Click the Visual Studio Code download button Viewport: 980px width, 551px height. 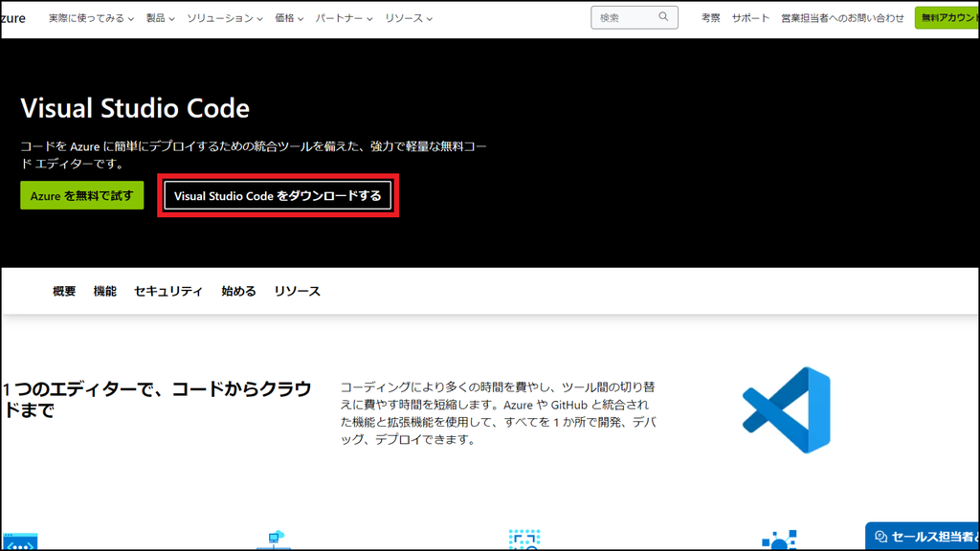(278, 195)
